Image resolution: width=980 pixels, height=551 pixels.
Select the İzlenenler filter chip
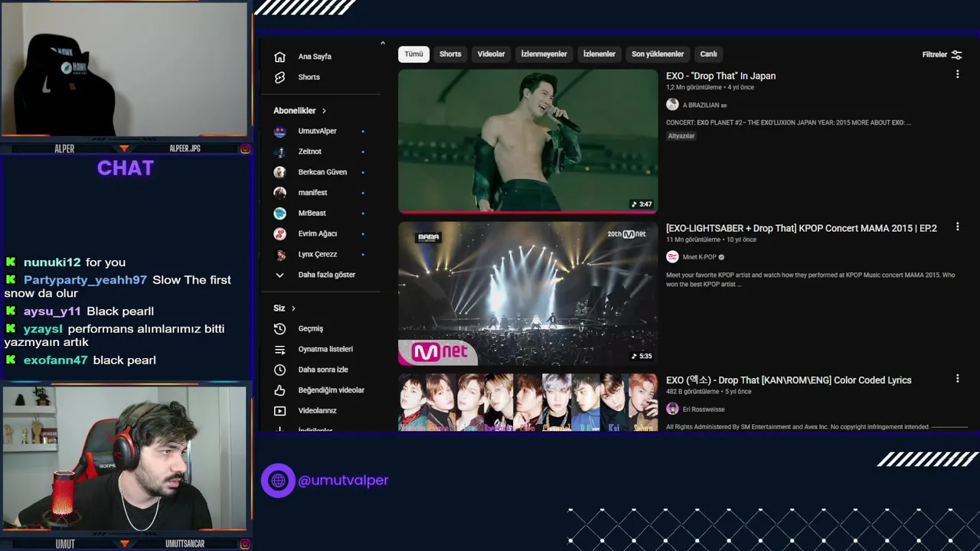599,54
